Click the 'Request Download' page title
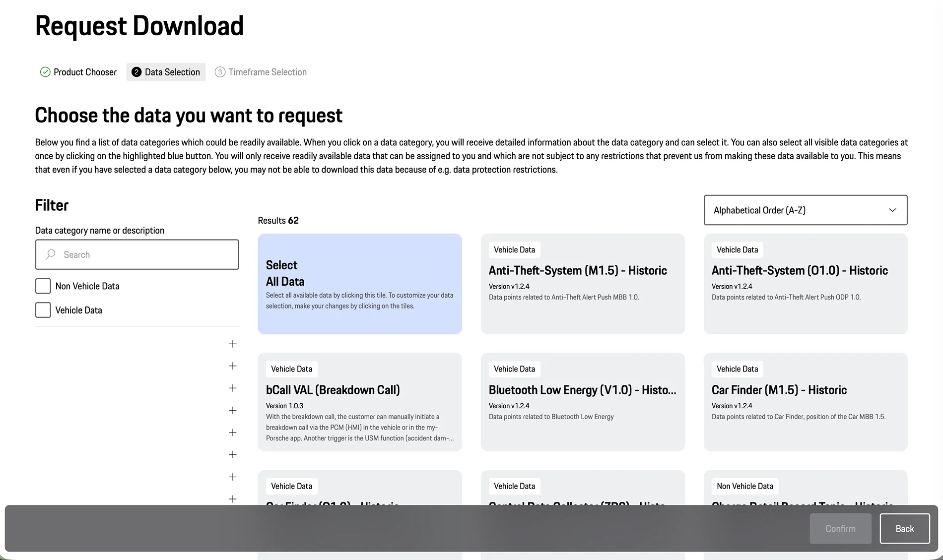This screenshot has height=560, width=943. coord(139,26)
